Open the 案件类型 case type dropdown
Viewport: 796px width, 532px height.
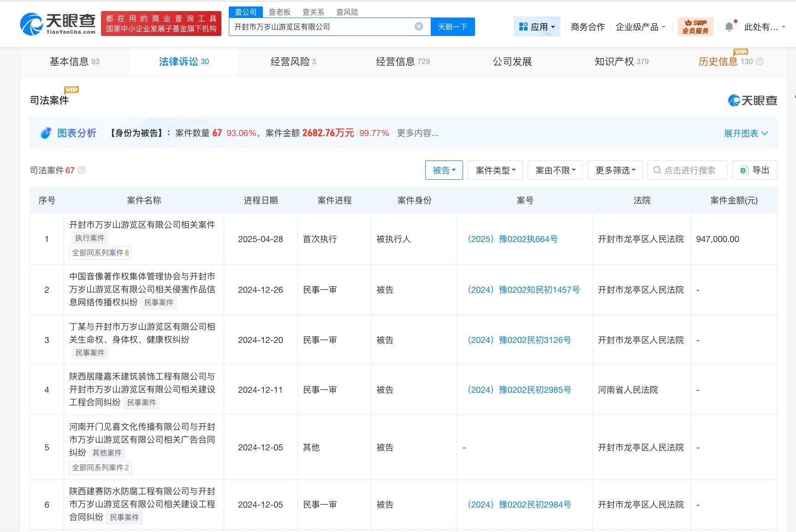[x=495, y=170]
